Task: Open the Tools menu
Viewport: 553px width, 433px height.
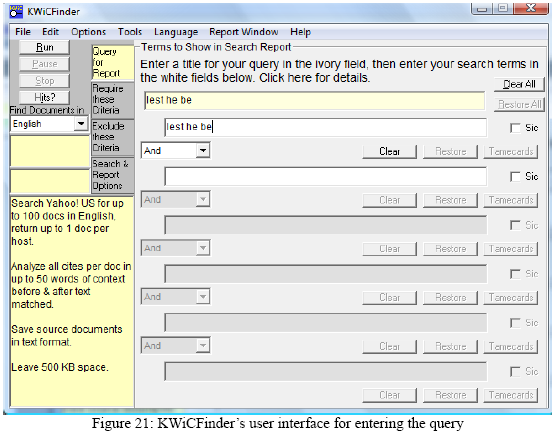Action: pos(130,32)
